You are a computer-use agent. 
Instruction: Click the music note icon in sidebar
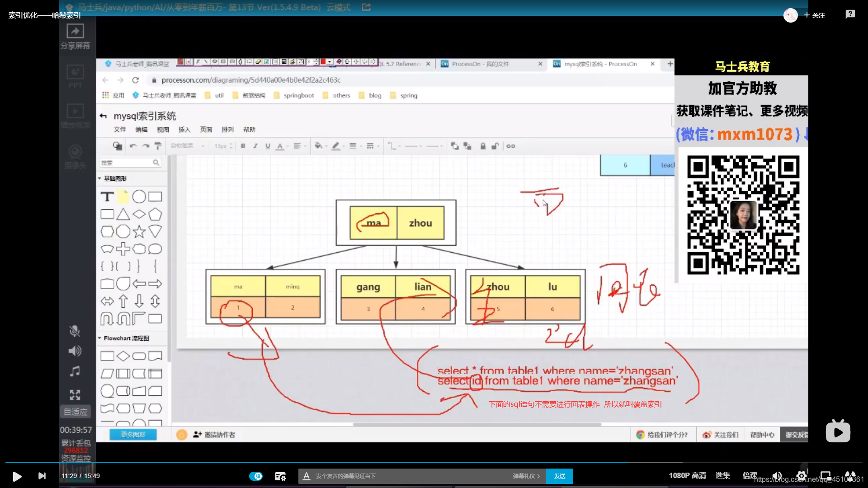pos(75,371)
